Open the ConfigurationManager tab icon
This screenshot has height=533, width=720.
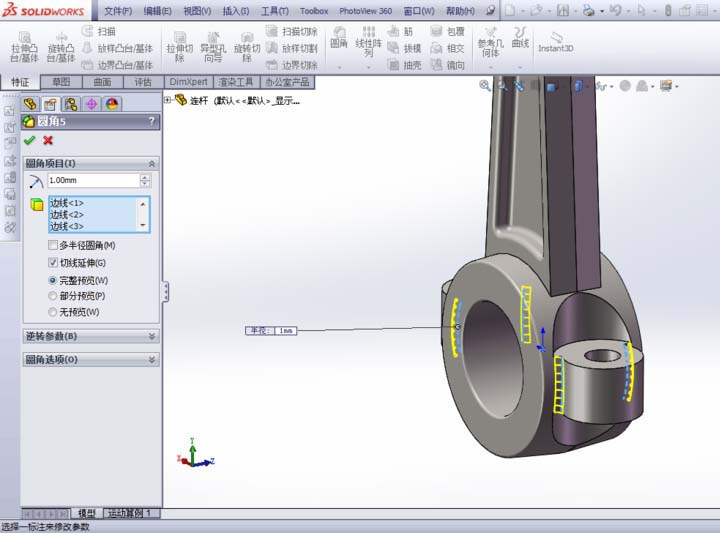pos(71,104)
